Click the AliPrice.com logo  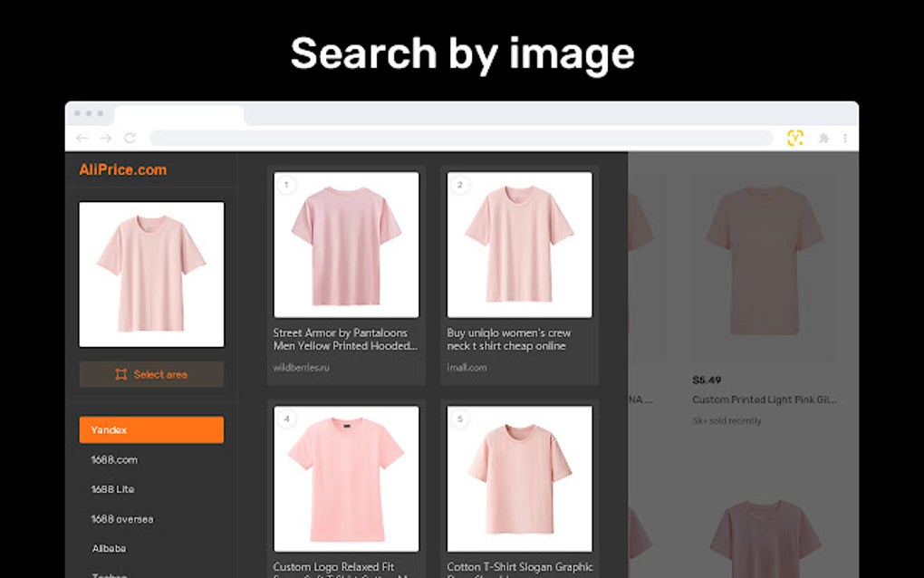[120, 169]
